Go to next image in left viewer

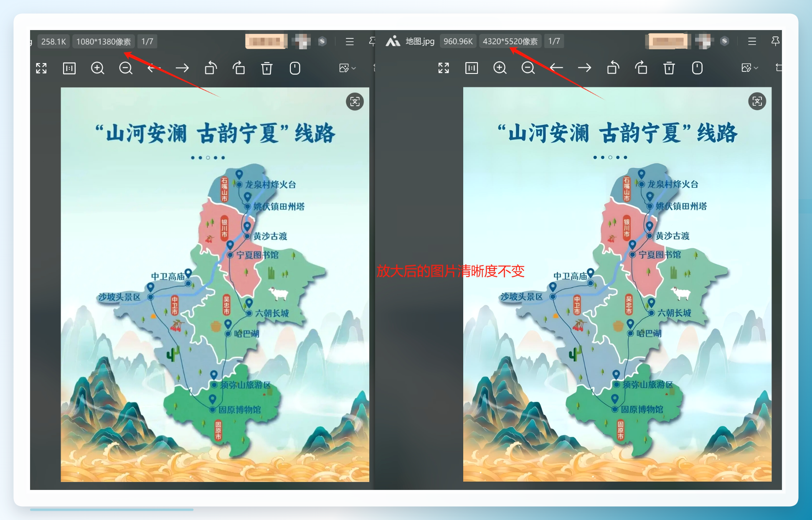click(182, 68)
